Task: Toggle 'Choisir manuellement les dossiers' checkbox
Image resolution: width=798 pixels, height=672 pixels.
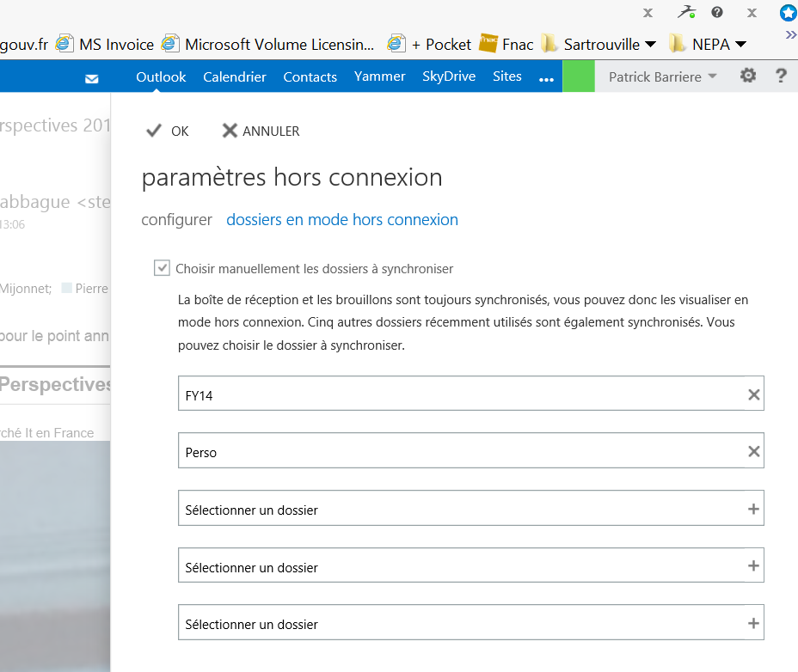Action: [162, 268]
